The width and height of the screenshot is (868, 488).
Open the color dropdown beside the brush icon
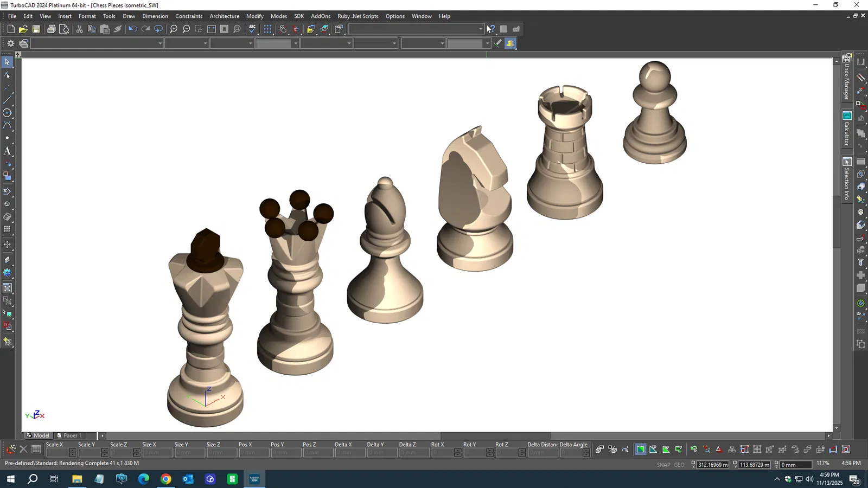pos(487,43)
